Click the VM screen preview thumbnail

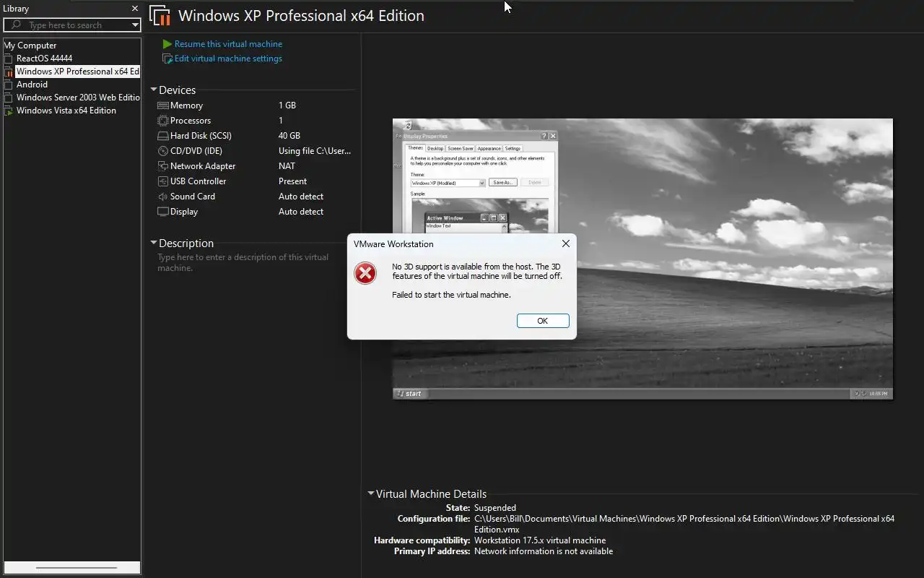(x=642, y=259)
